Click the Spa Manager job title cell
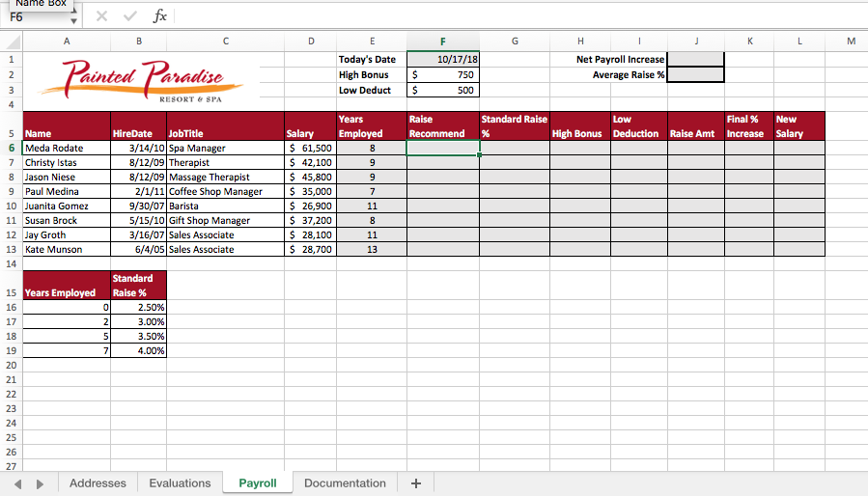 coord(225,148)
